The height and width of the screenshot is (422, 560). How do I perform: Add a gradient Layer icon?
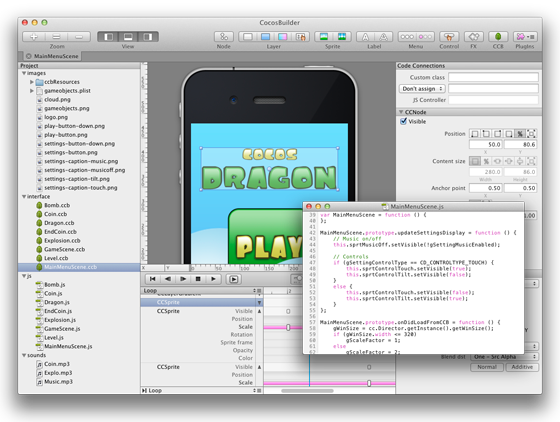pos(282,36)
